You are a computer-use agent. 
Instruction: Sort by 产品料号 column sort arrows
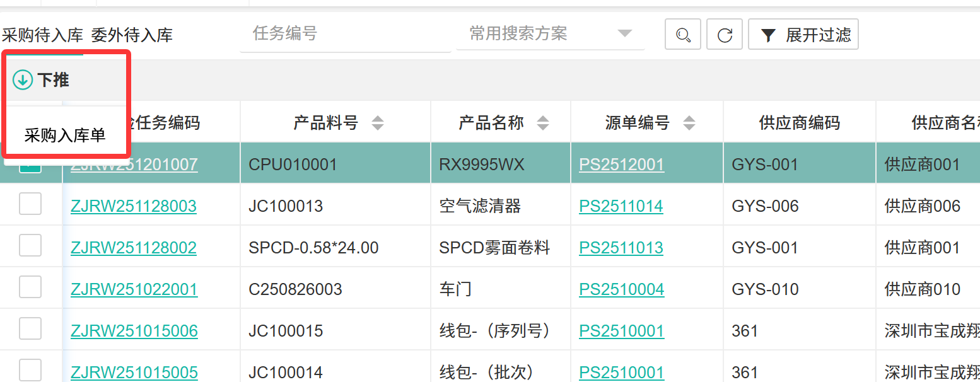[377, 123]
